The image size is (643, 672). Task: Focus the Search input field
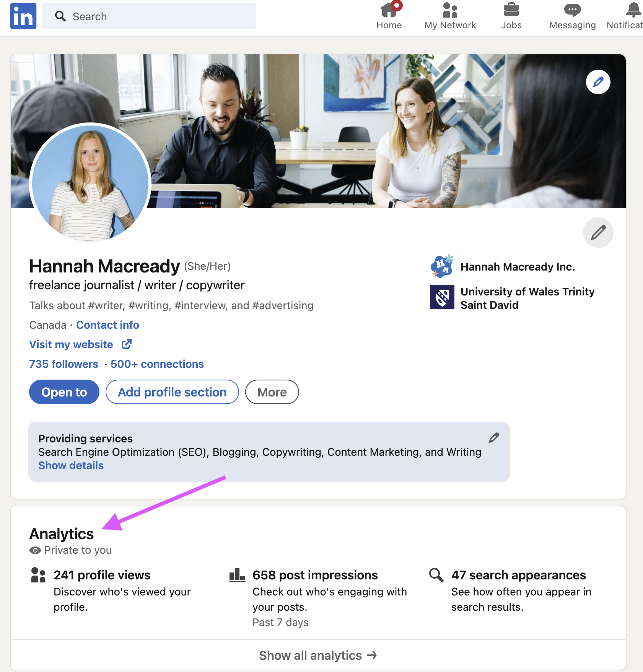pyautogui.click(x=149, y=16)
